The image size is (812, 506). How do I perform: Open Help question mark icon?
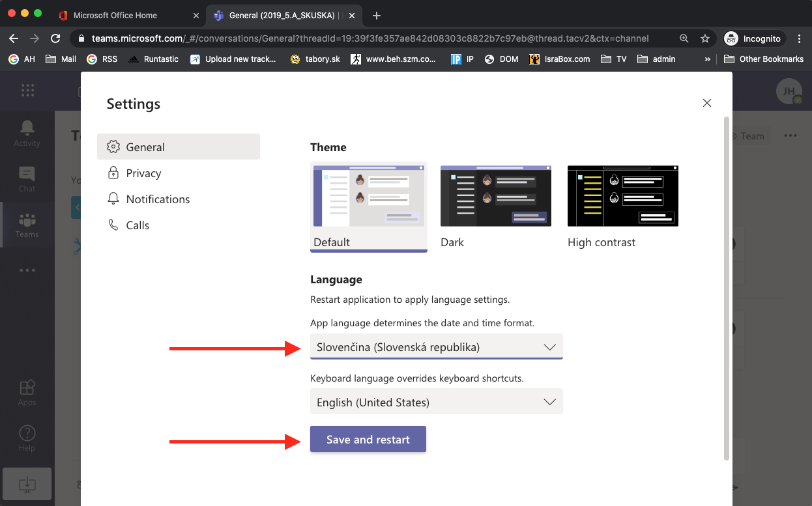(27, 438)
